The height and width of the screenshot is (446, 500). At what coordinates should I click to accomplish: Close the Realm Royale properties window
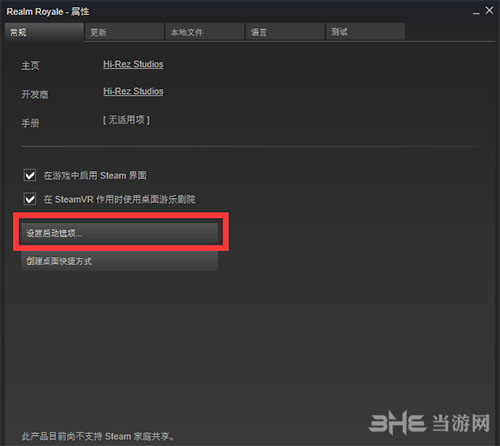(489, 11)
